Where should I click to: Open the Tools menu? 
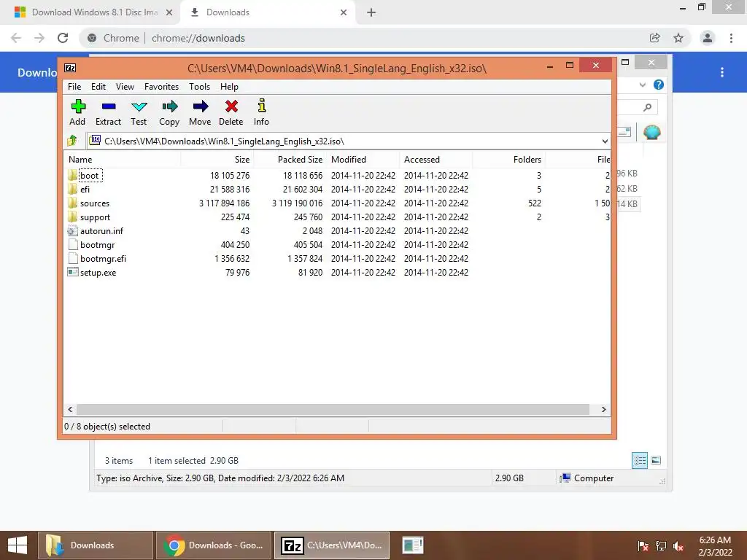(x=199, y=87)
